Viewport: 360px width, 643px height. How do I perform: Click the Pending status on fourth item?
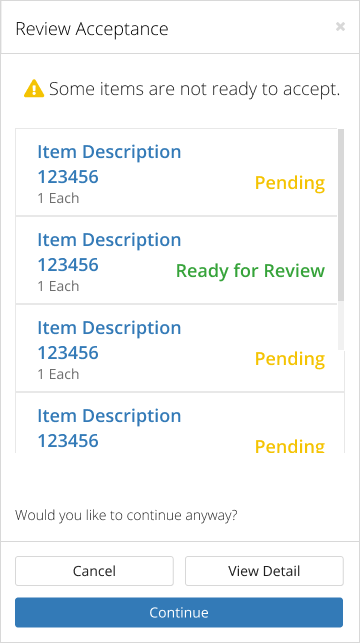tap(290, 446)
